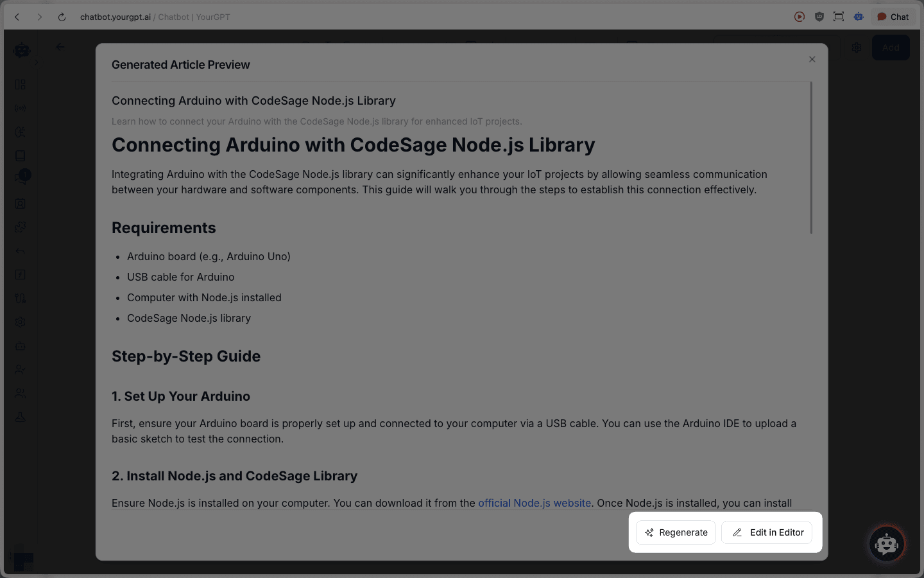Expand the sidebar with the chevron arrow
924x578 pixels.
37,62
